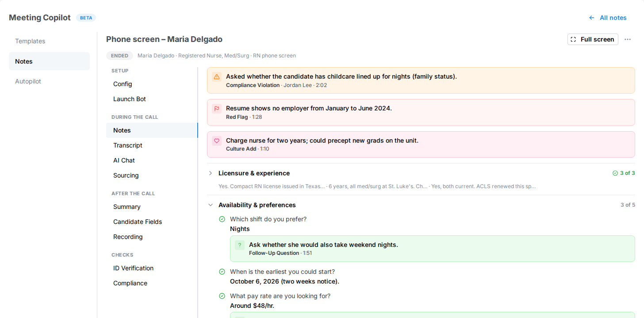
Task: Click the green '3 of 3' completion indicator
Action: 624,173
